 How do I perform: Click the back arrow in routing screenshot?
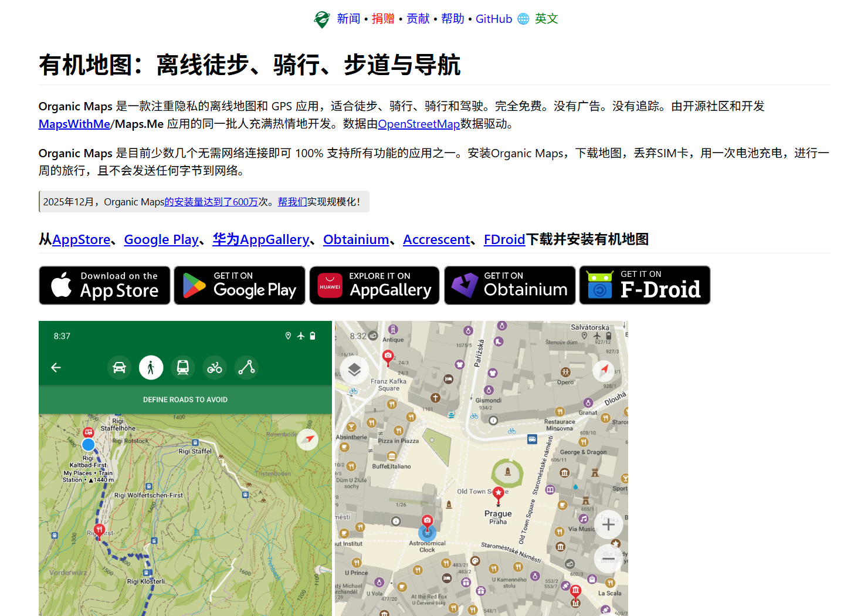coord(56,368)
